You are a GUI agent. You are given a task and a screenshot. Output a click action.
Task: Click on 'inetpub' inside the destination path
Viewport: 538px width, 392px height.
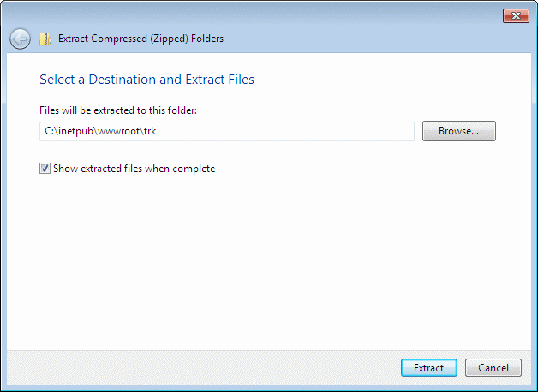[76, 131]
